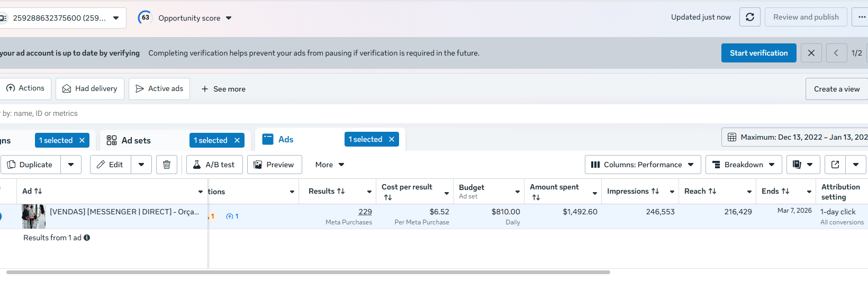The width and height of the screenshot is (868, 281).
Task: Click the Start verification button
Action: tap(758, 53)
